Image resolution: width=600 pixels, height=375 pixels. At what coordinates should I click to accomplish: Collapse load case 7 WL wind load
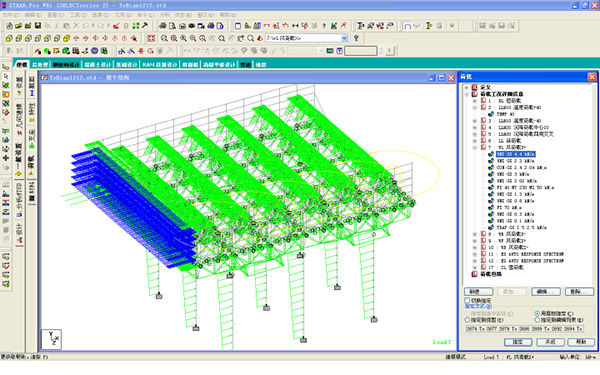[475, 147]
